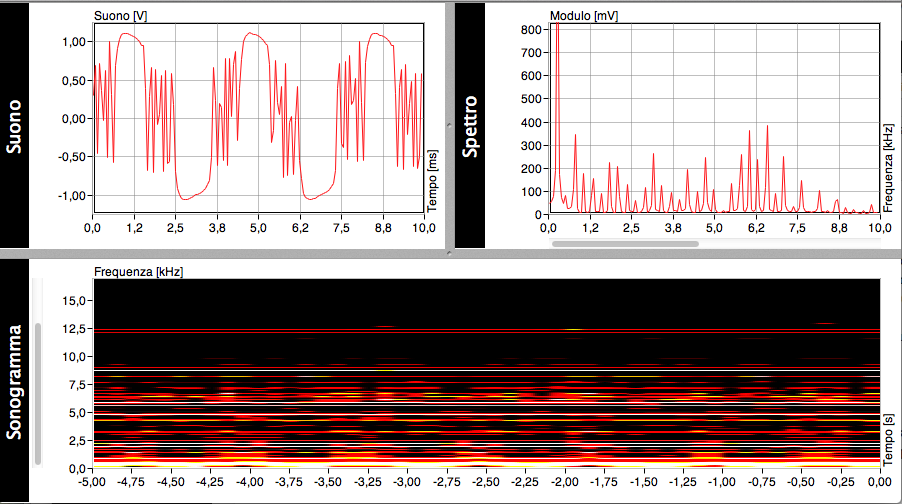Viewport: 902px width, 504px height.
Task: Click the 'Tempo [ms]' label in Suono plot
Action: click(432, 179)
